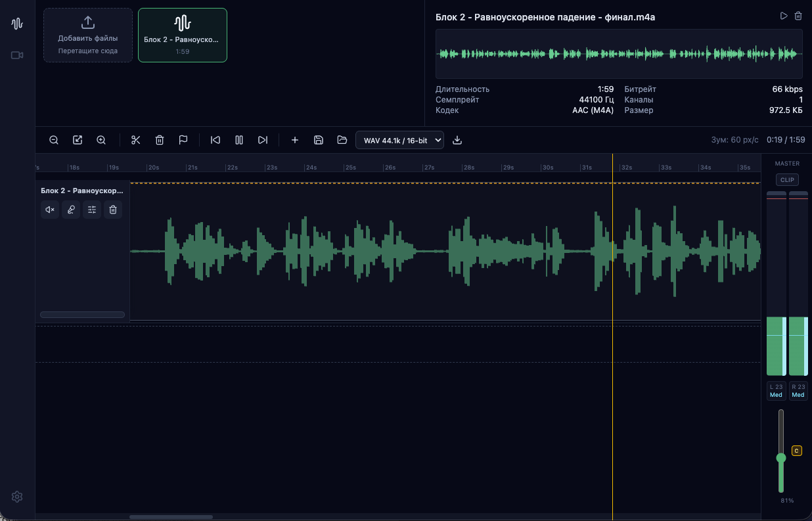Image resolution: width=812 pixels, height=521 pixels.
Task: Click the L 23 Med channel readout
Action: [776, 391]
